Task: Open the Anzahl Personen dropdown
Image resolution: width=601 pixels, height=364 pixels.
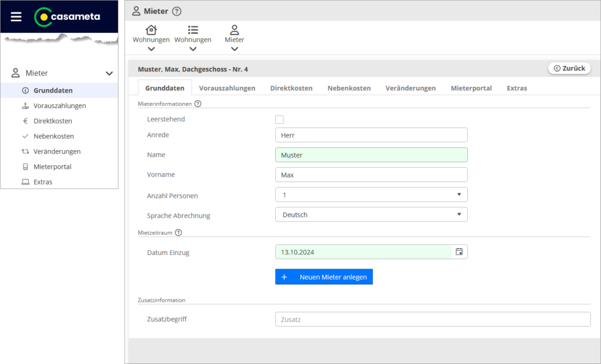Action: (371, 195)
